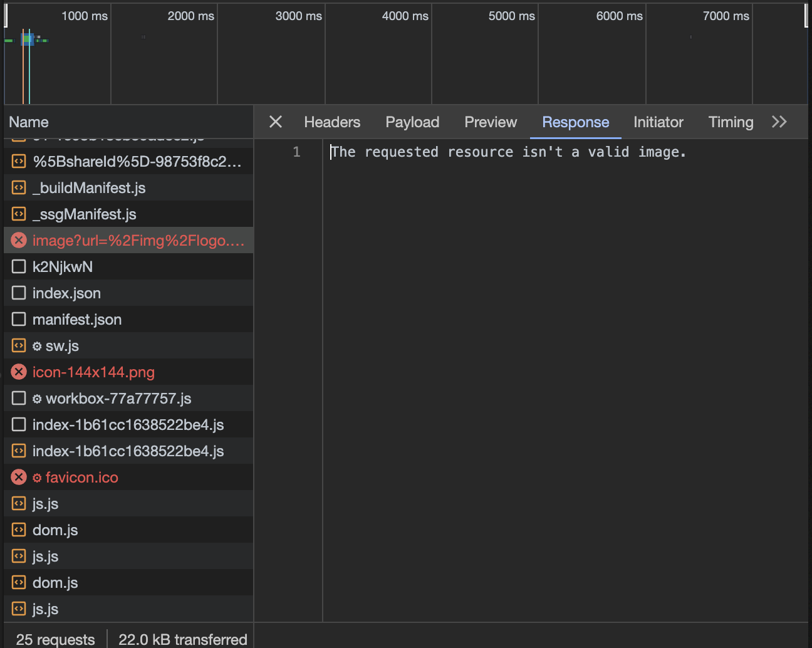Viewport: 812px width, 648px height.
Task: Click the gear icon next to sw.js
Action: tap(36, 345)
